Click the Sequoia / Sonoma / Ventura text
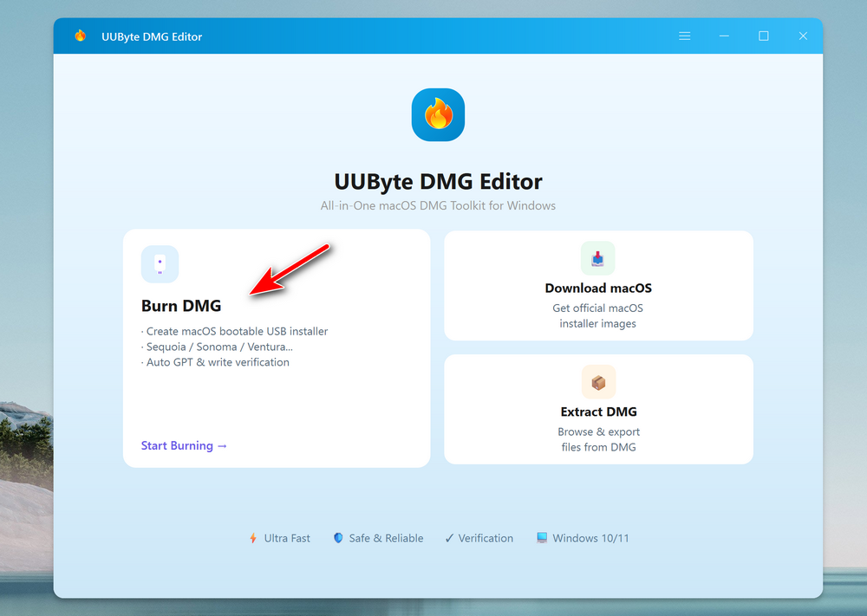867x616 pixels. coord(218,347)
